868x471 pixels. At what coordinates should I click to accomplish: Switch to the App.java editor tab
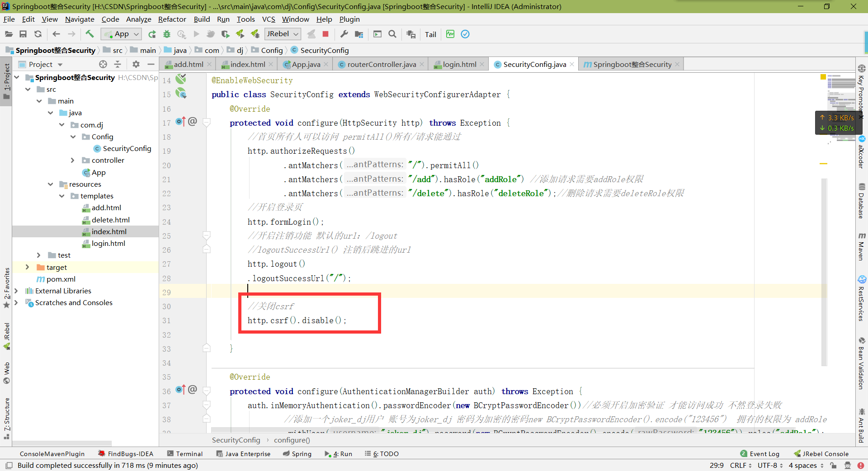tap(306, 64)
